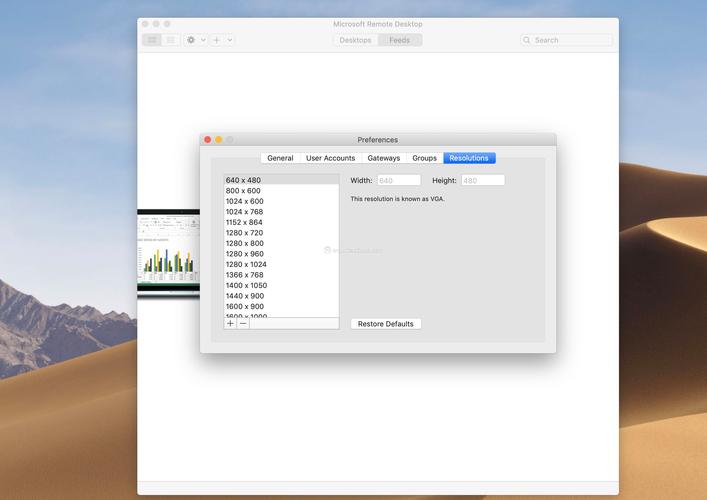Select the 1024 x 768 resolution

point(281,211)
